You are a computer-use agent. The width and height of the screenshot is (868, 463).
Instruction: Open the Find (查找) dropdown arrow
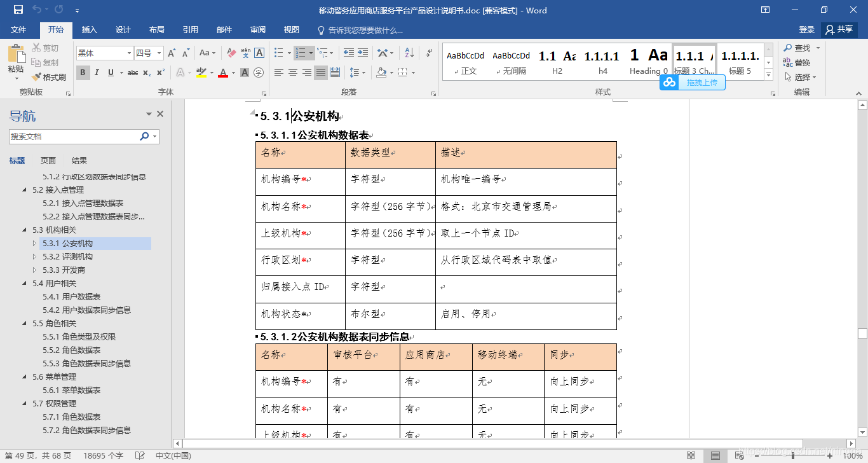coord(818,48)
